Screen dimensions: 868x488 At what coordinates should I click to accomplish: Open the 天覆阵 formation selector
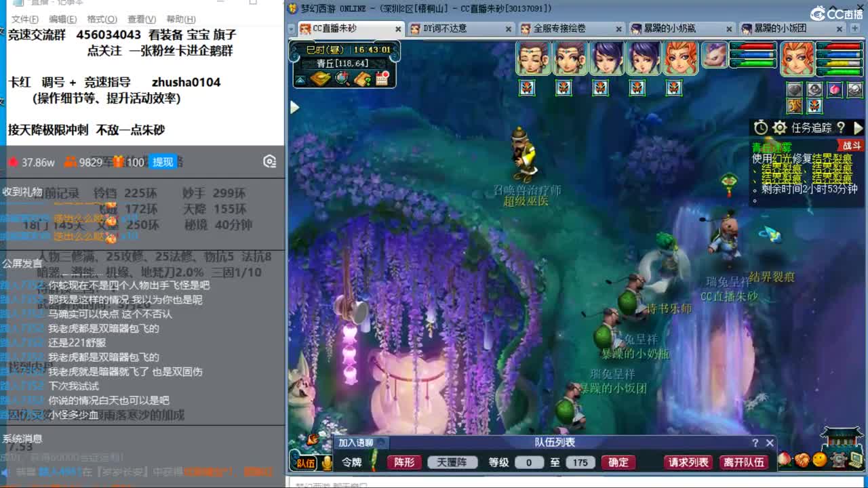(452, 462)
